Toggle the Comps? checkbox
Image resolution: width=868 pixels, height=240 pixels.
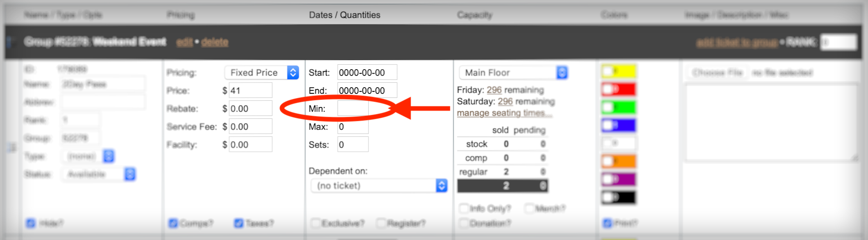click(x=173, y=223)
